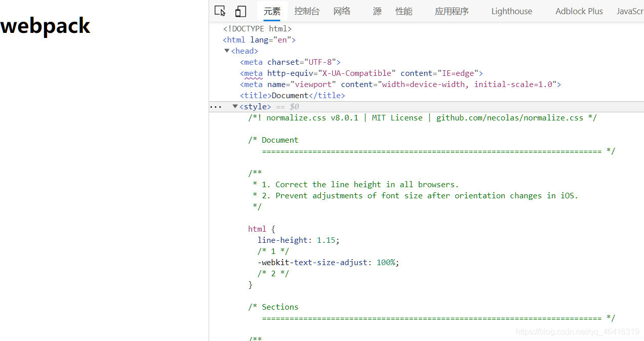Collapse the style element triangle

[235, 106]
